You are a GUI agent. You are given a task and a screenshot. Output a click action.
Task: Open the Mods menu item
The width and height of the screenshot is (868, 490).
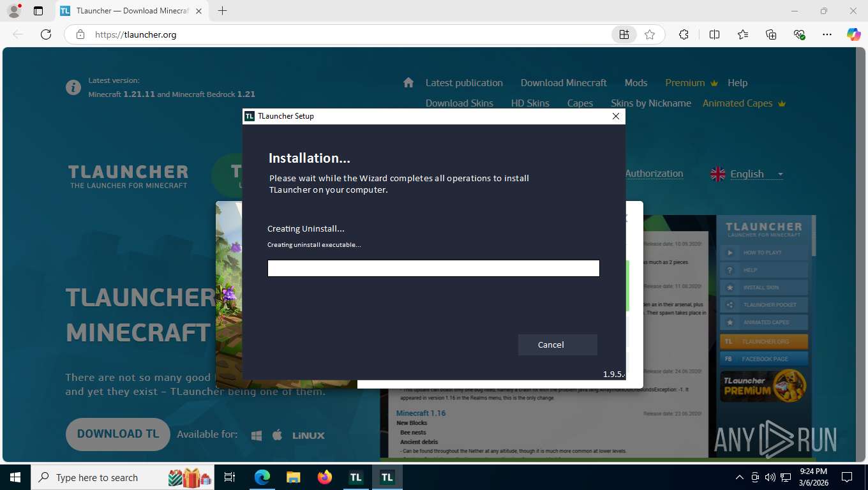tap(636, 83)
